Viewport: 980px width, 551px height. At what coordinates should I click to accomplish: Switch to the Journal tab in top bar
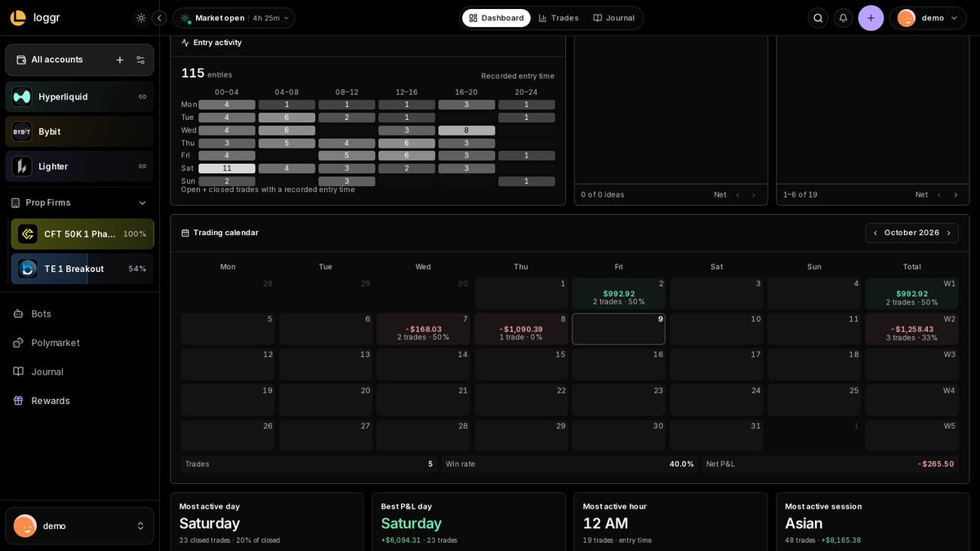click(614, 18)
